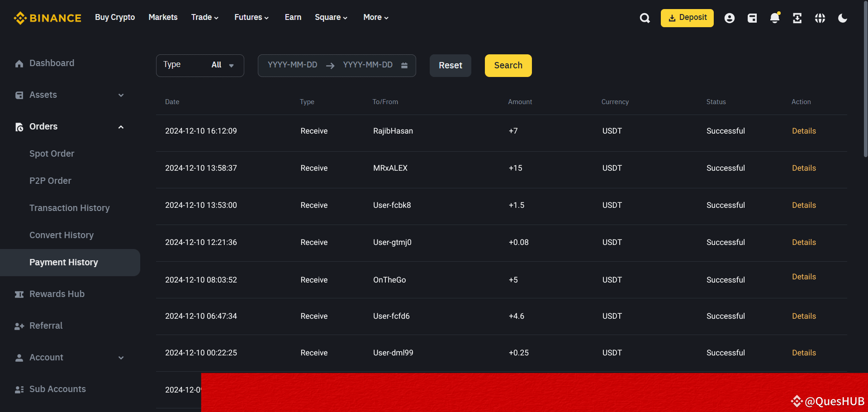Click the Referral person-plus icon
868x412 pixels.
pos(19,326)
